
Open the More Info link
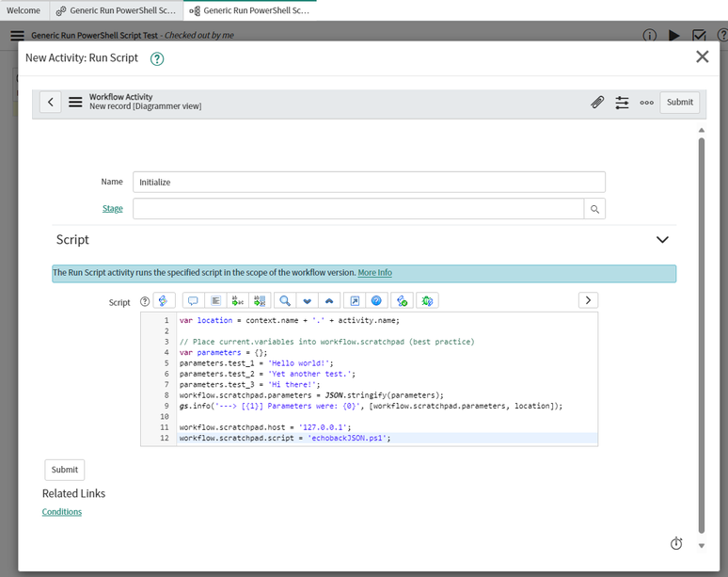(x=374, y=273)
